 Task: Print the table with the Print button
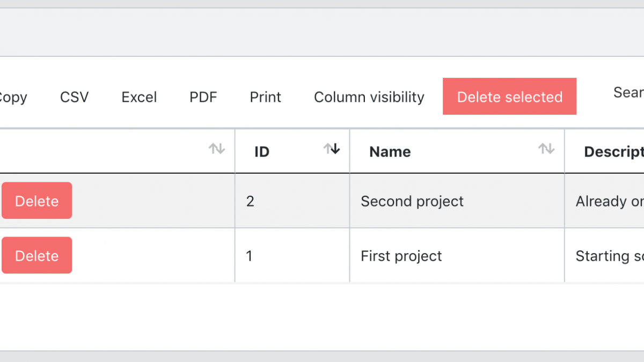(x=265, y=97)
